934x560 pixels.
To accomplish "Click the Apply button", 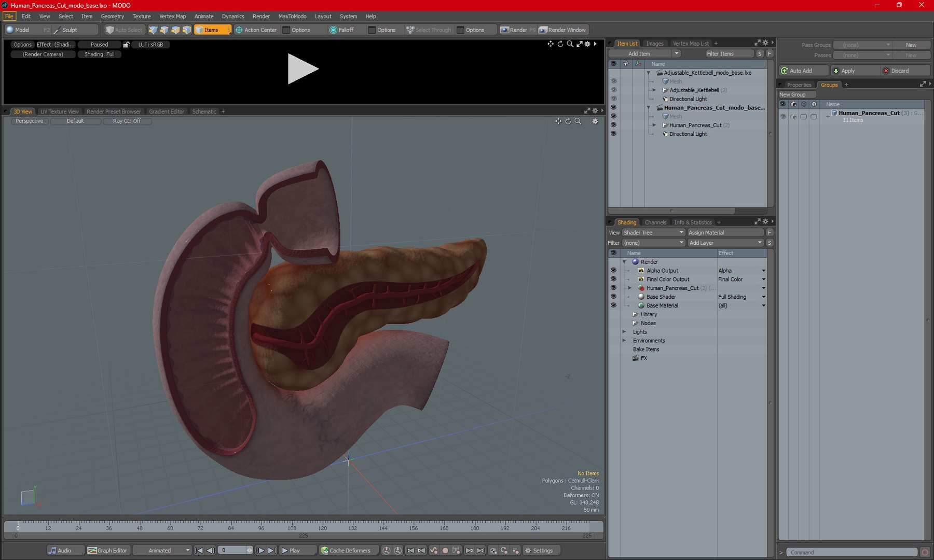I will [x=855, y=71].
